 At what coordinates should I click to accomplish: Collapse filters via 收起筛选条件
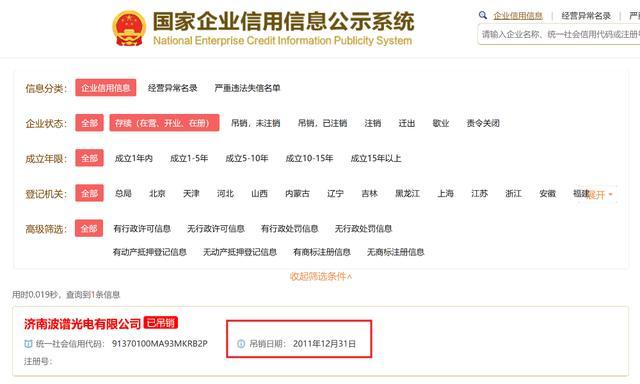point(321,276)
